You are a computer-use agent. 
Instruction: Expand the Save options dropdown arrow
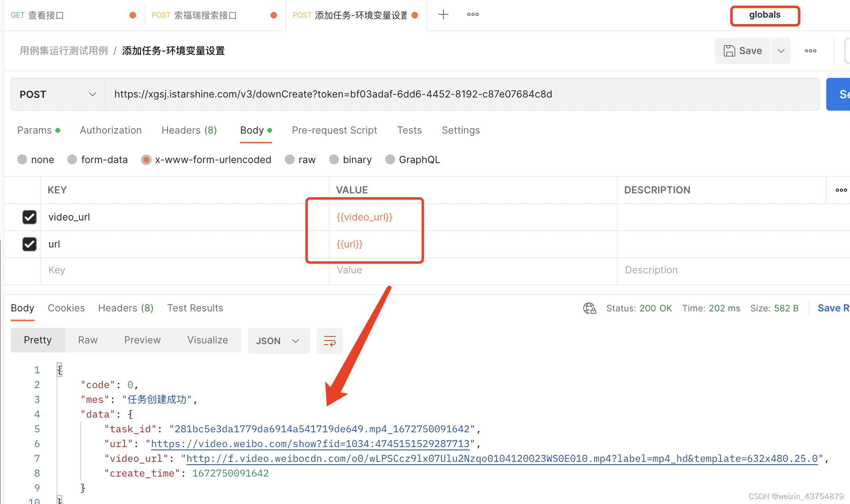(781, 51)
